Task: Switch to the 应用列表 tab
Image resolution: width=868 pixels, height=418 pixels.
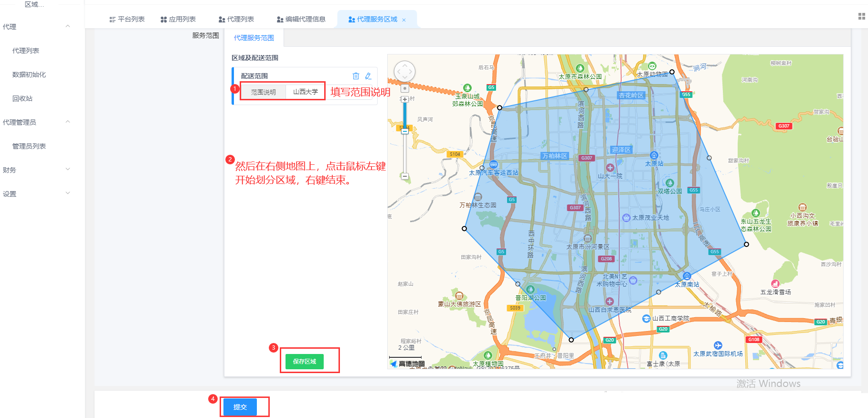Action: pyautogui.click(x=178, y=19)
